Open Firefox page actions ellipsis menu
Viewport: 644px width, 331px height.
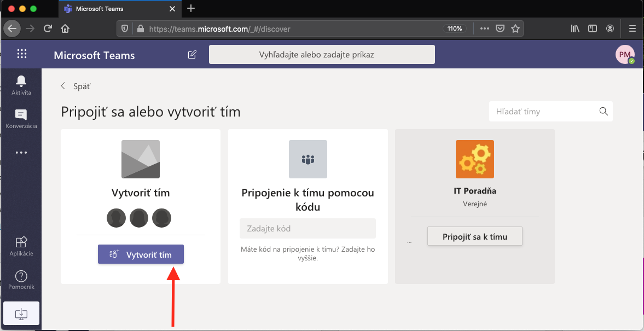click(485, 28)
